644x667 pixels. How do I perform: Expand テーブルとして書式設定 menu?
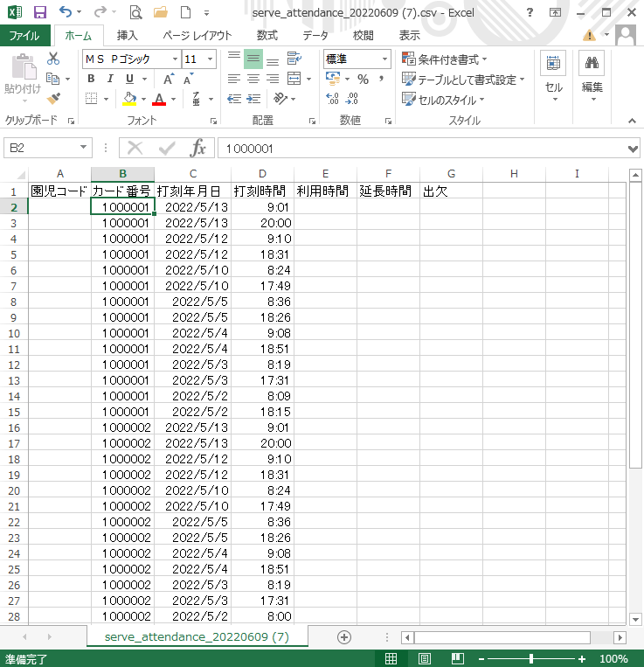pos(463,80)
